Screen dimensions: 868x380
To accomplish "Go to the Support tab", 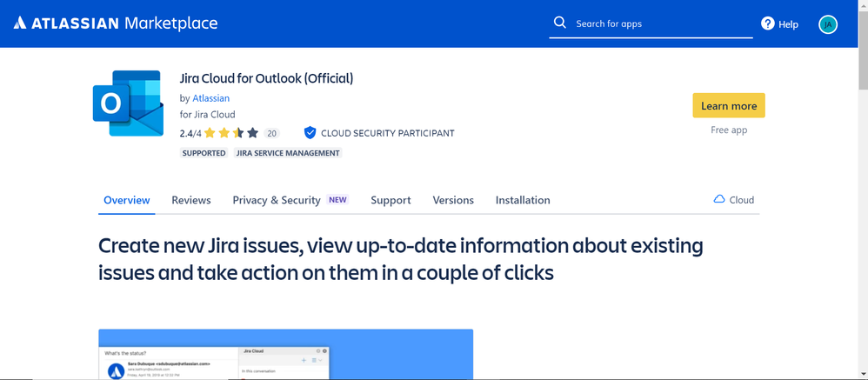I will pos(391,200).
